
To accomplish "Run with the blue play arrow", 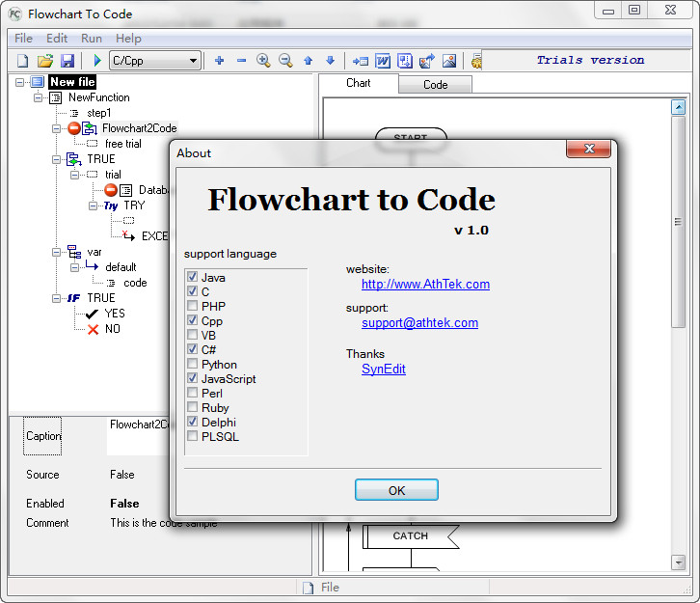I will 97,60.
